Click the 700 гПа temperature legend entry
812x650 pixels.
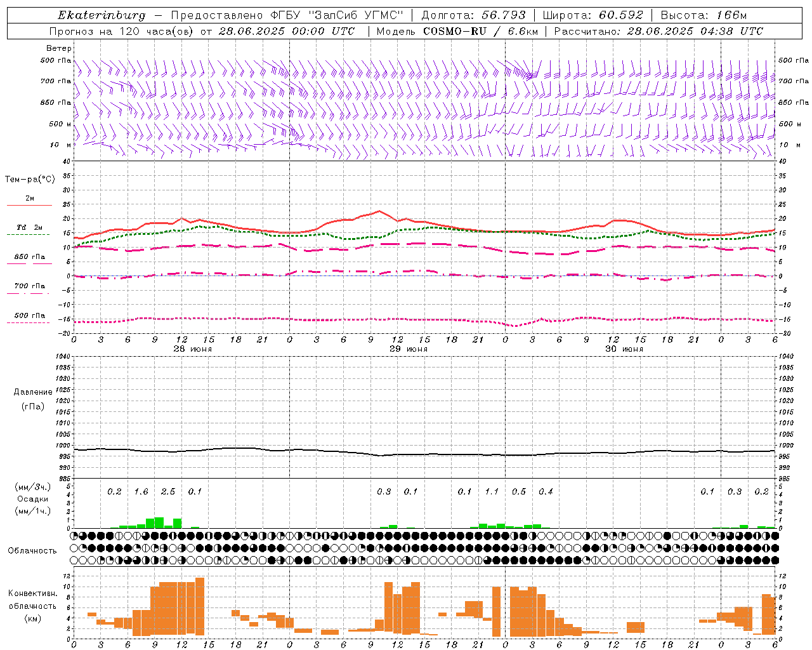[29, 288]
